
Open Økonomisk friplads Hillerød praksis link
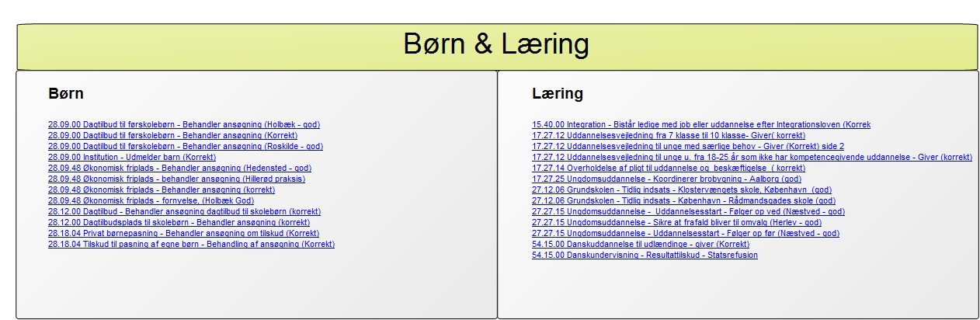click(x=176, y=179)
